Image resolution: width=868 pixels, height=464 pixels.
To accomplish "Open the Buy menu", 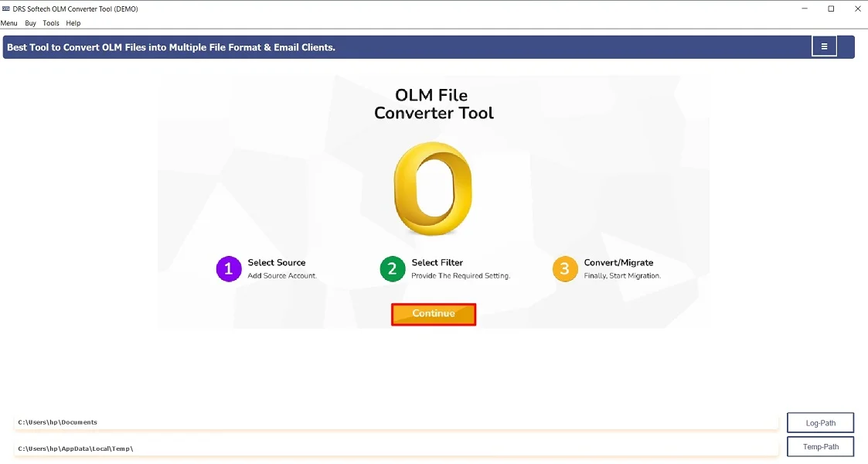I will tap(30, 23).
